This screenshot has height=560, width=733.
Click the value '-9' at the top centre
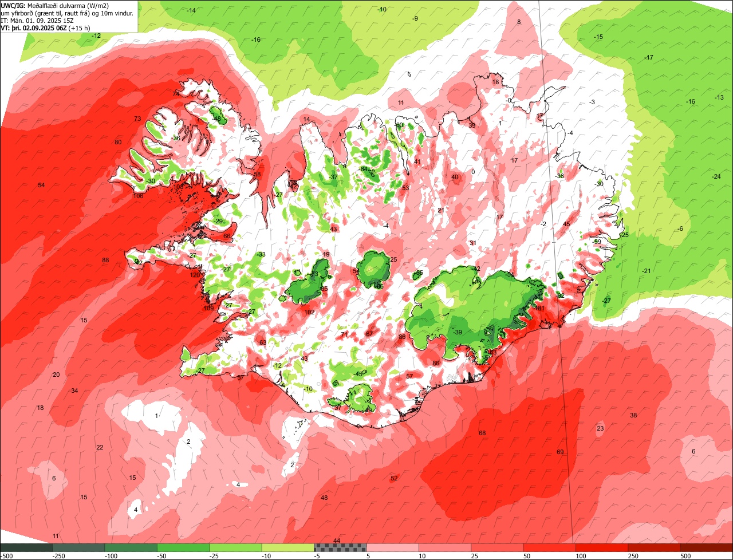[x=416, y=19]
